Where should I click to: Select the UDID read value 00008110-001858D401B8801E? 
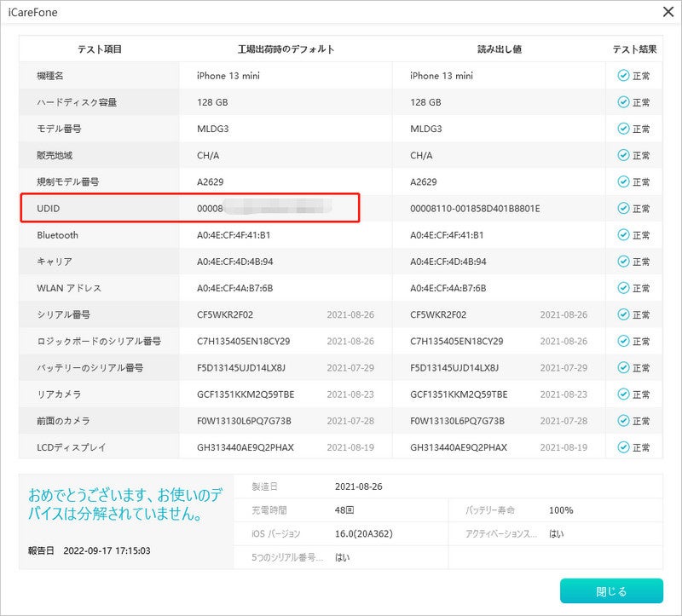point(475,208)
